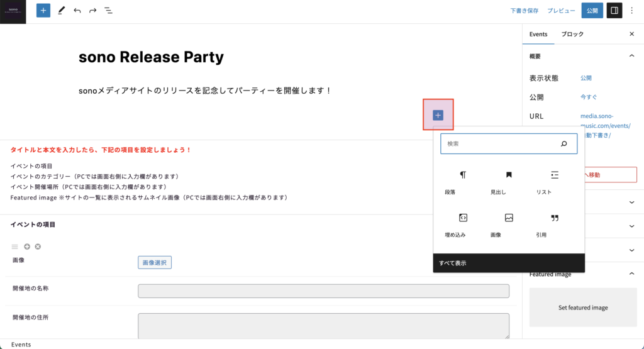This screenshot has width=644, height=349.
Task: Open the document list view icon
Action: pos(109,11)
